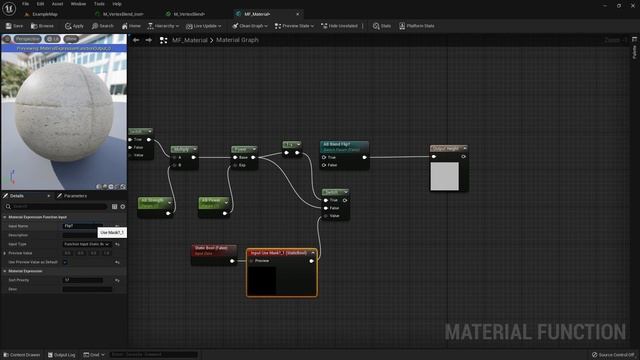The width and height of the screenshot is (640, 360).
Task: Open the Stats panel button
Action: [x=382, y=26]
